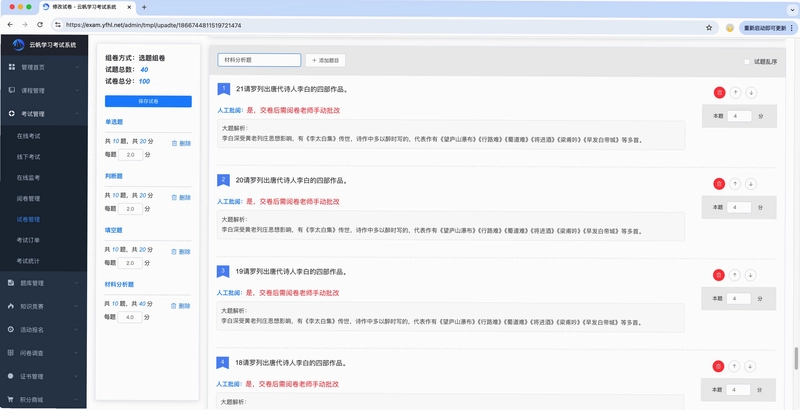Move question 19 down with arrow icon
Viewport: 800px width, 410px height.
point(750,275)
